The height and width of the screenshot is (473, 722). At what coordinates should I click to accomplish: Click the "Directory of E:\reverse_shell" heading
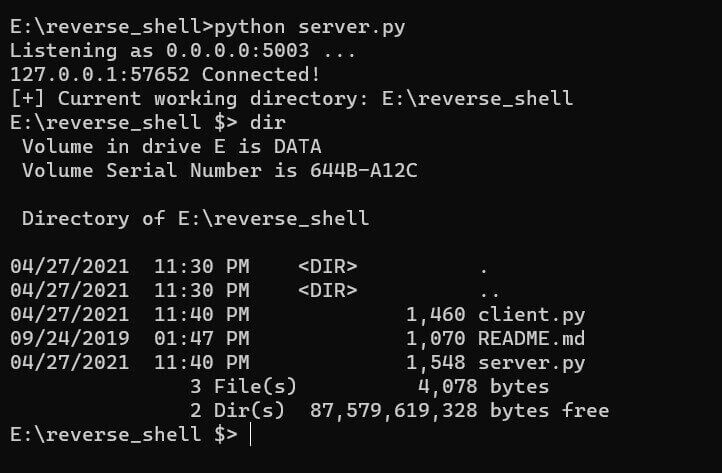195,218
